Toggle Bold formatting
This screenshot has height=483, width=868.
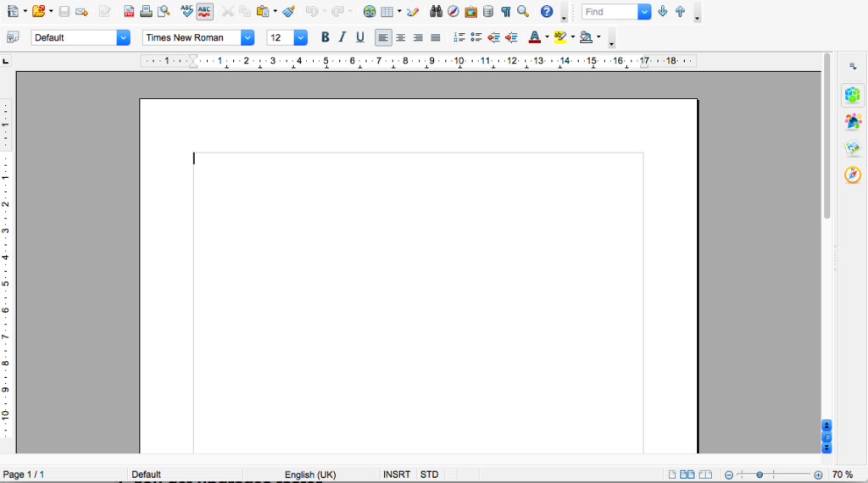tap(325, 37)
